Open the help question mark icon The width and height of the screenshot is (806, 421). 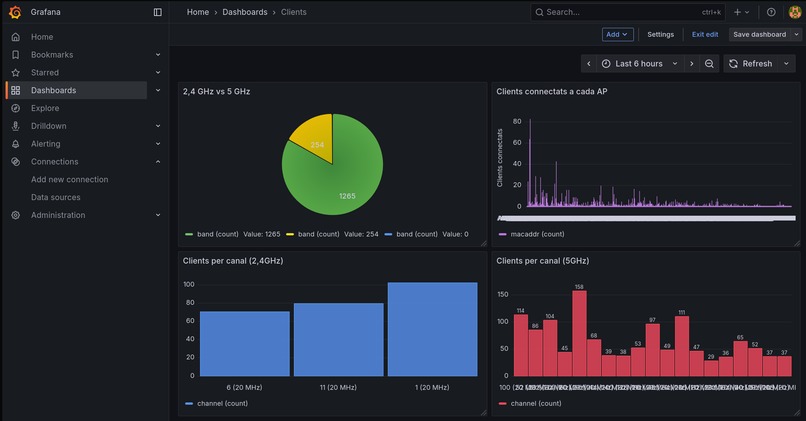pos(771,12)
